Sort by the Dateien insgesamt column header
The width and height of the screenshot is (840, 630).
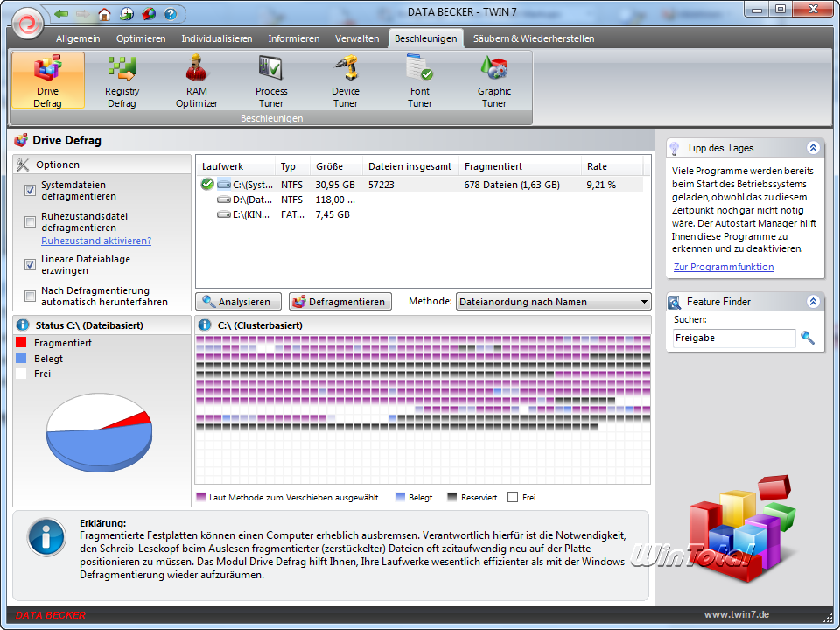pyautogui.click(x=410, y=166)
